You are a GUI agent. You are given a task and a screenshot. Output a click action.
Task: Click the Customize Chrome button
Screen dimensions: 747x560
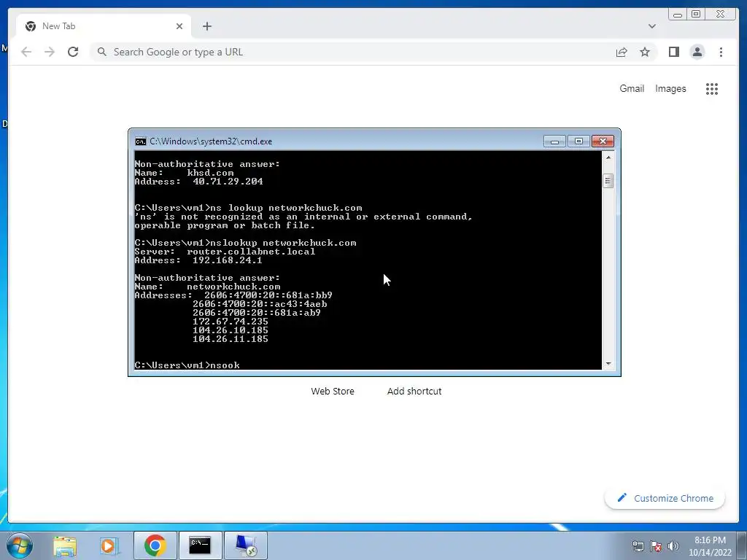(665, 498)
